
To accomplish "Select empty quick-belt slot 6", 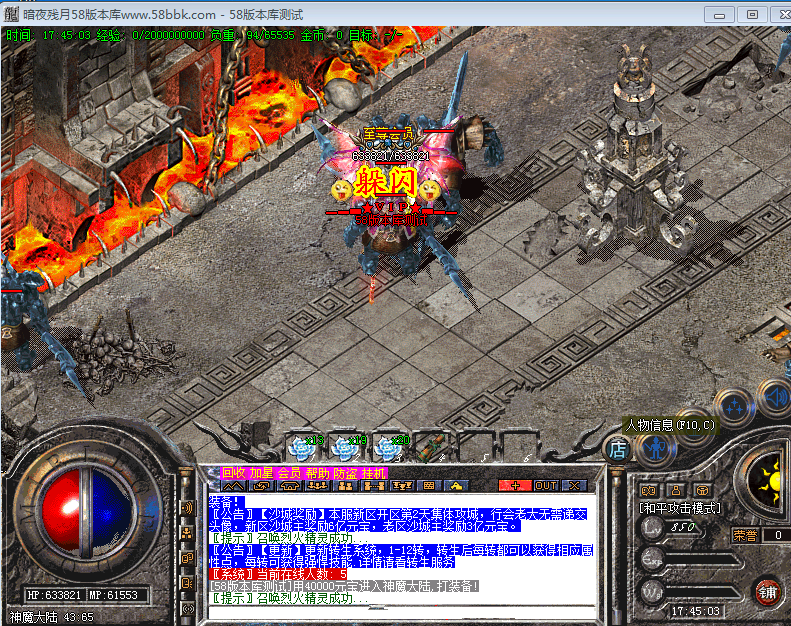I will (520, 447).
